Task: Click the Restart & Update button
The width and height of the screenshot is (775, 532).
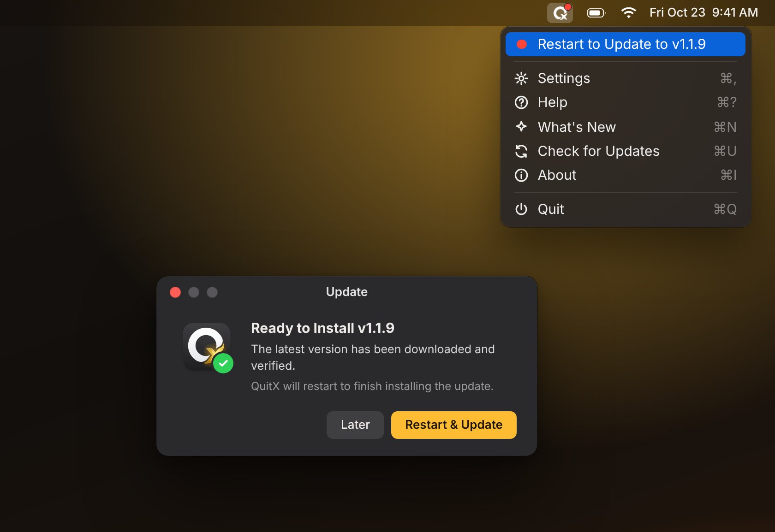Action: 454,425
